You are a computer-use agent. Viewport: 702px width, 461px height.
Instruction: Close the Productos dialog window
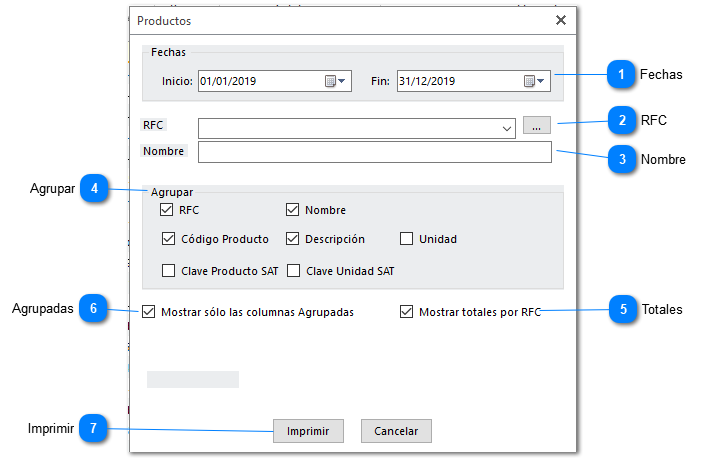point(561,20)
